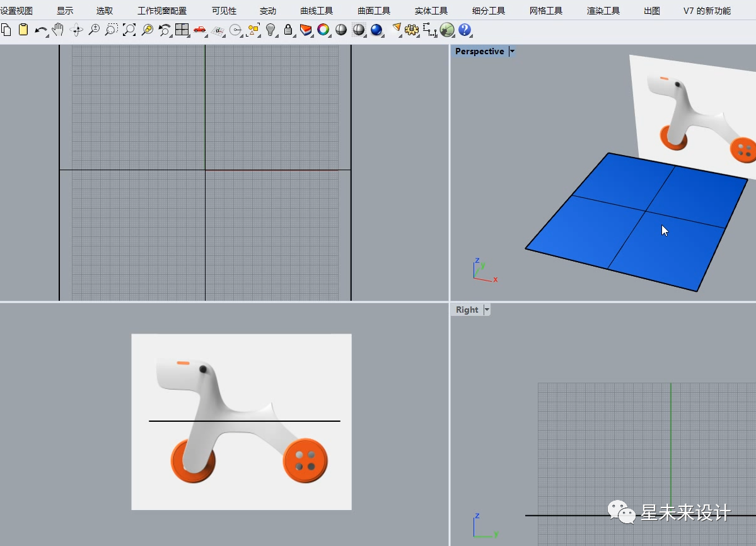Open the Options gear icon
This screenshot has width=756, height=546.
point(411,30)
